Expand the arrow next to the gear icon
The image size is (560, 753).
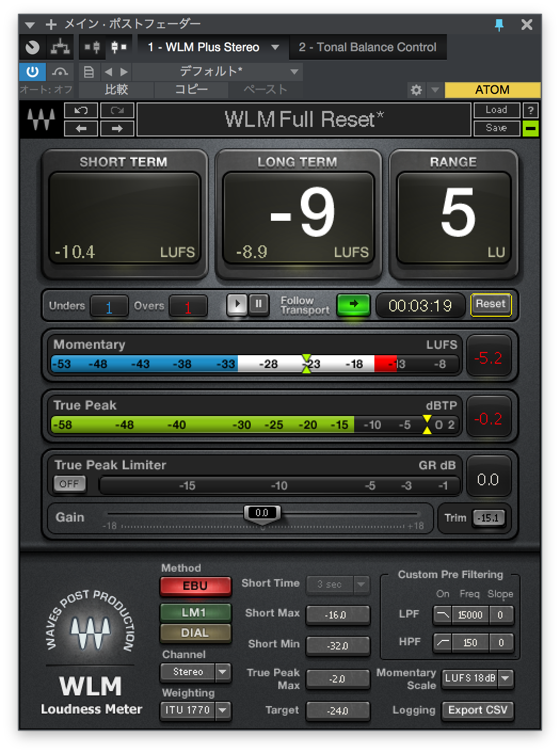(x=435, y=90)
